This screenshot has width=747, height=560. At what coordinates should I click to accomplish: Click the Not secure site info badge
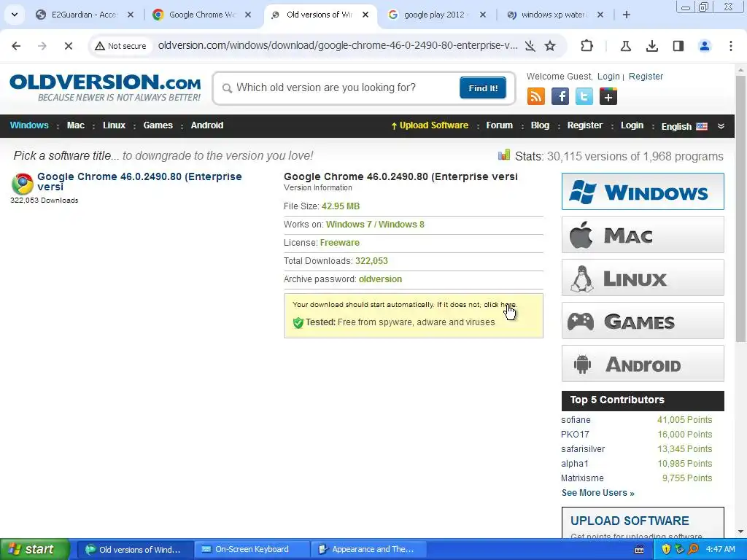click(121, 46)
